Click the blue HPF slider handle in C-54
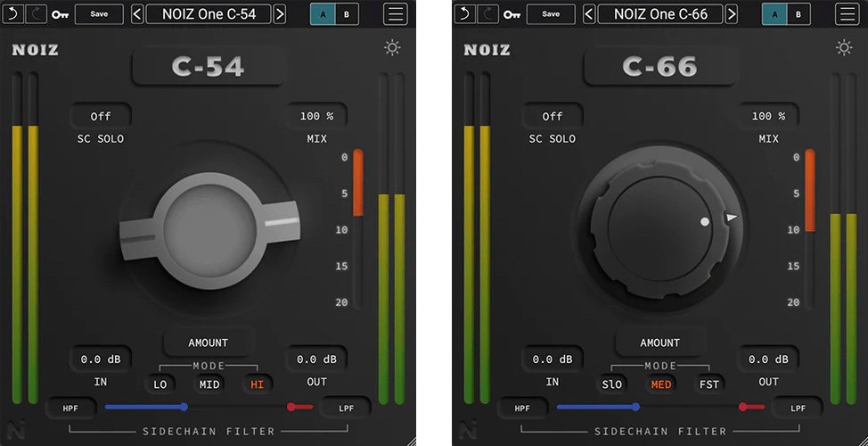The image size is (868, 446). [184, 407]
